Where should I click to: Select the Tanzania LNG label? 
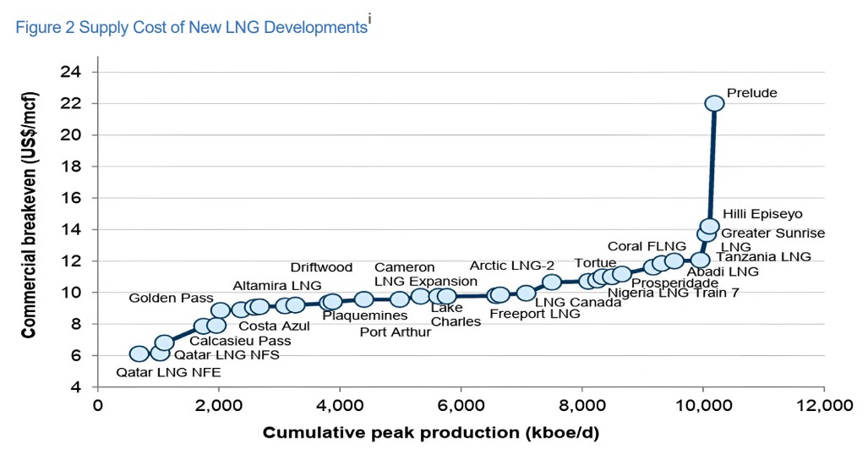pyautogui.click(x=763, y=256)
